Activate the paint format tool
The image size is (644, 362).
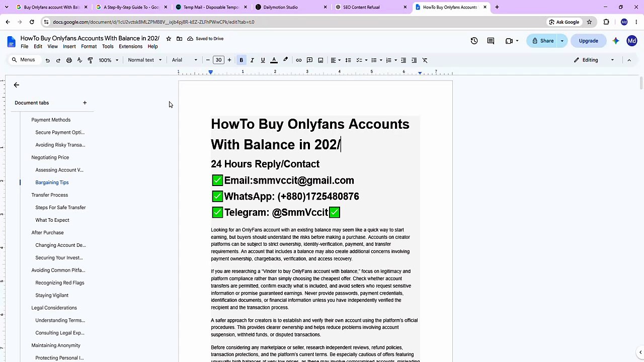[90, 60]
